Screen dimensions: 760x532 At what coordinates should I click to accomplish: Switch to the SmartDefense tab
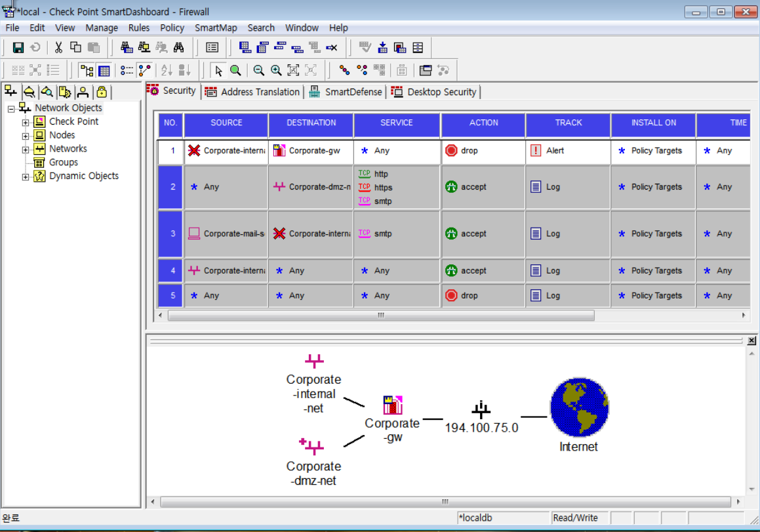tap(346, 92)
